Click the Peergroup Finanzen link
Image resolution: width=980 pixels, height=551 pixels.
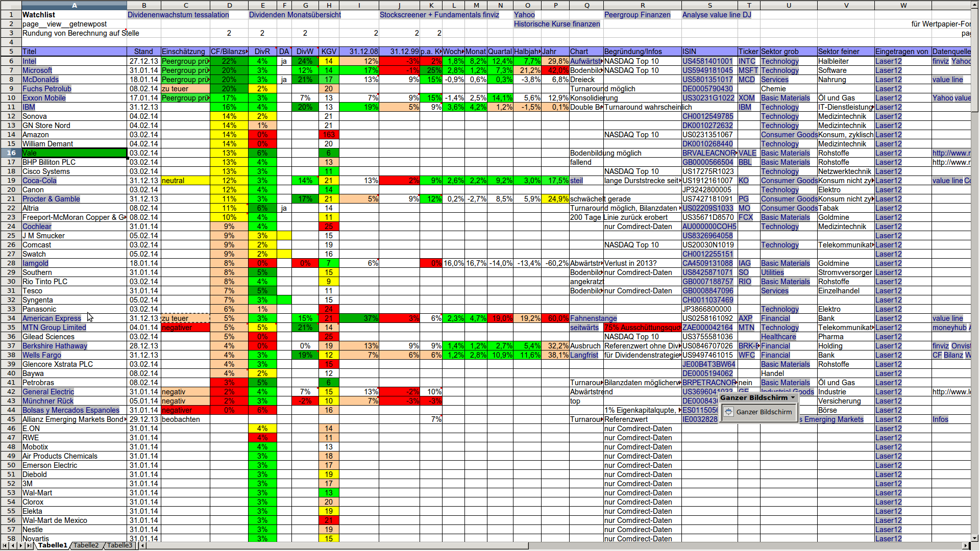(637, 15)
